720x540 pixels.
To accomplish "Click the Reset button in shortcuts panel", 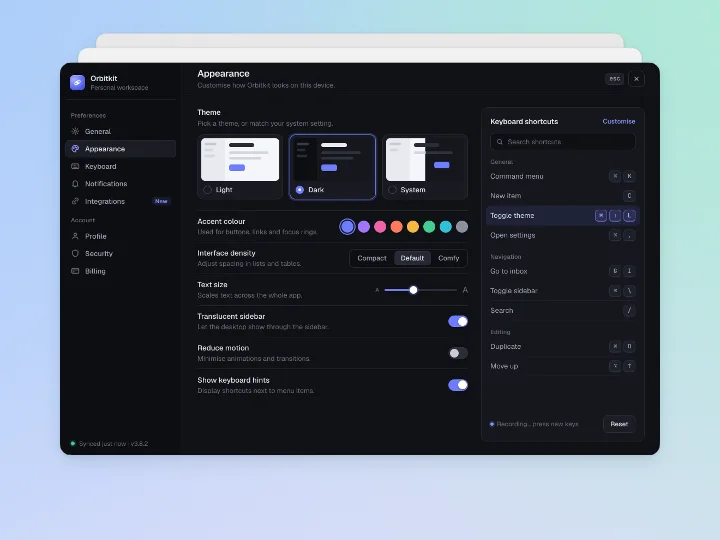I will [619, 424].
